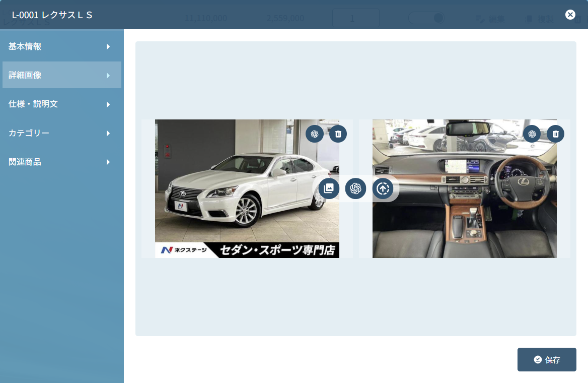This screenshot has width=588, height=383.
Task: Open the 基本情報 section
Action: click(62, 46)
